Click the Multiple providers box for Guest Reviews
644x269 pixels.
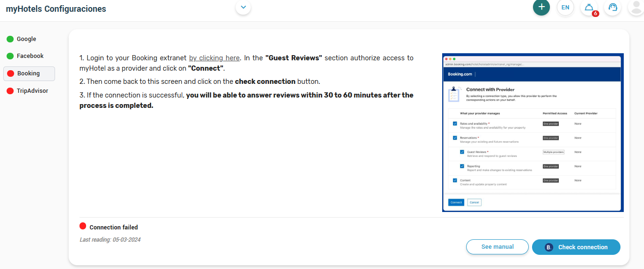tap(553, 152)
